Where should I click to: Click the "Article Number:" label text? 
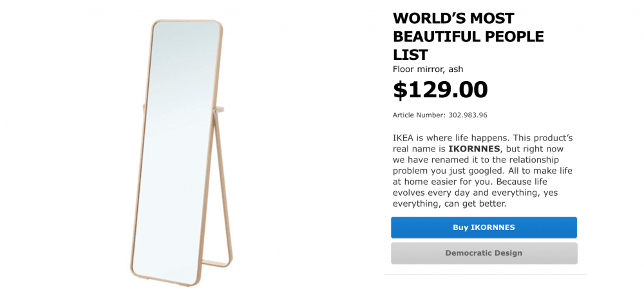click(419, 115)
